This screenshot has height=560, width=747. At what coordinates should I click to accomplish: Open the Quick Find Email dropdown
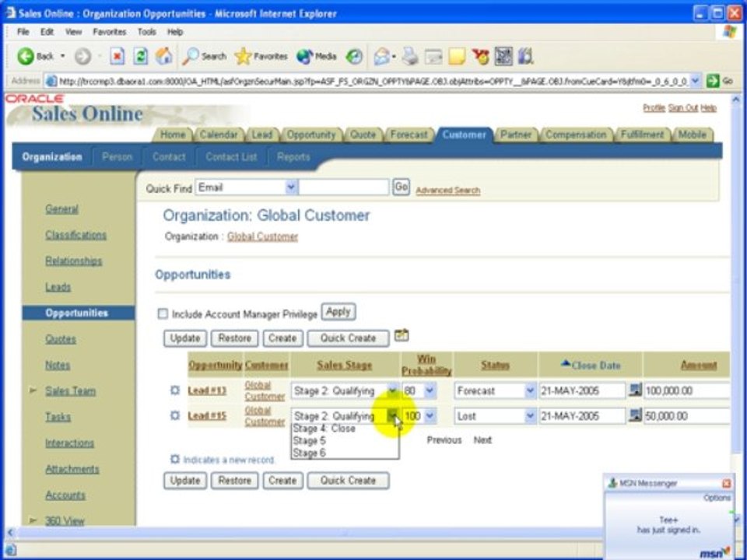(x=291, y=187)
